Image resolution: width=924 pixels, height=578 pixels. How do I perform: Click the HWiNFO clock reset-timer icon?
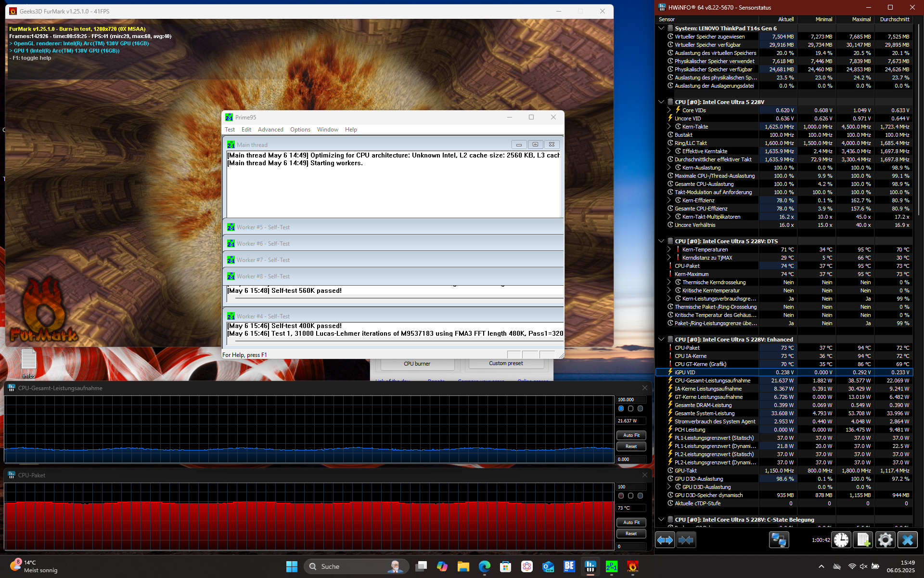pos(841,540)
